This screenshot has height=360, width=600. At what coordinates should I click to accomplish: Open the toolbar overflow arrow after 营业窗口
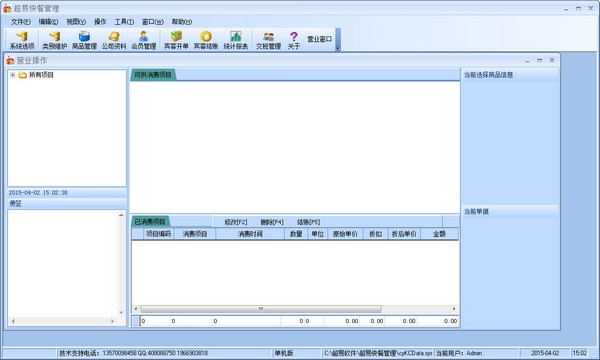pos(338,48)
